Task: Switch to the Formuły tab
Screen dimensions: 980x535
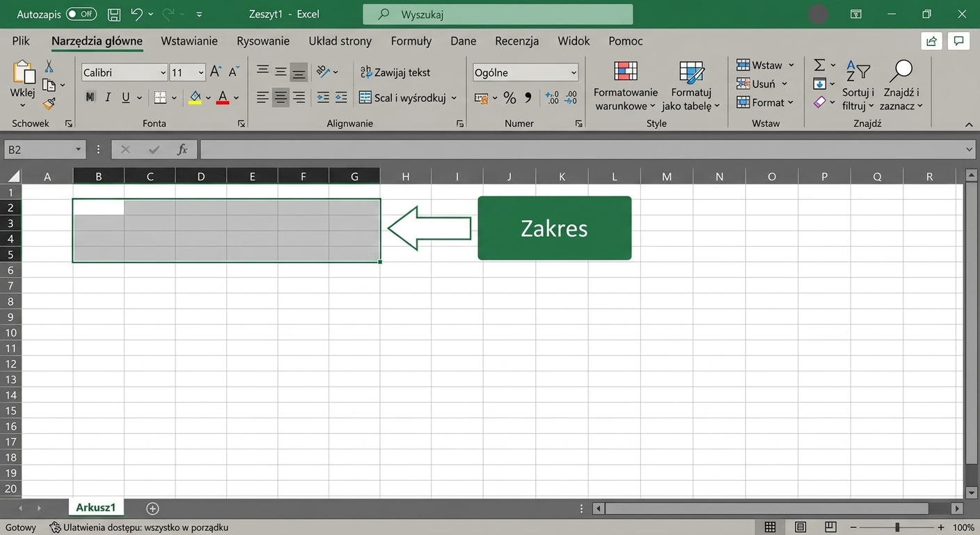Action: pyautogui.click(x=411, y=41)
